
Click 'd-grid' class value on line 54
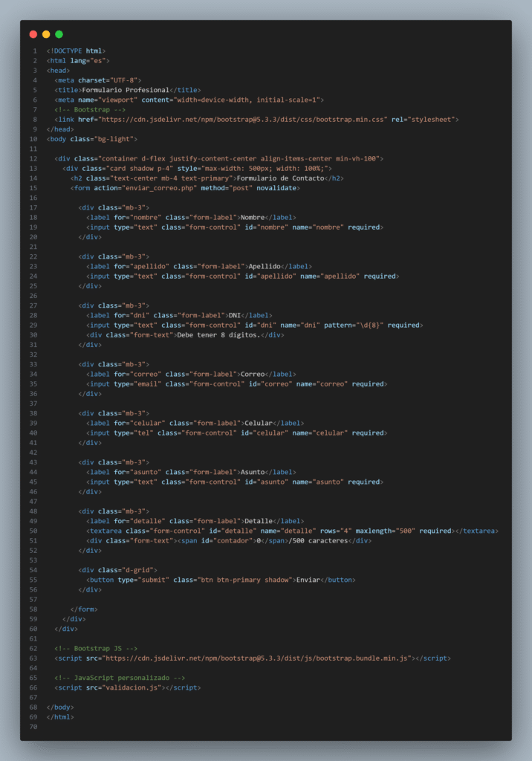click(x=138, y=570)
